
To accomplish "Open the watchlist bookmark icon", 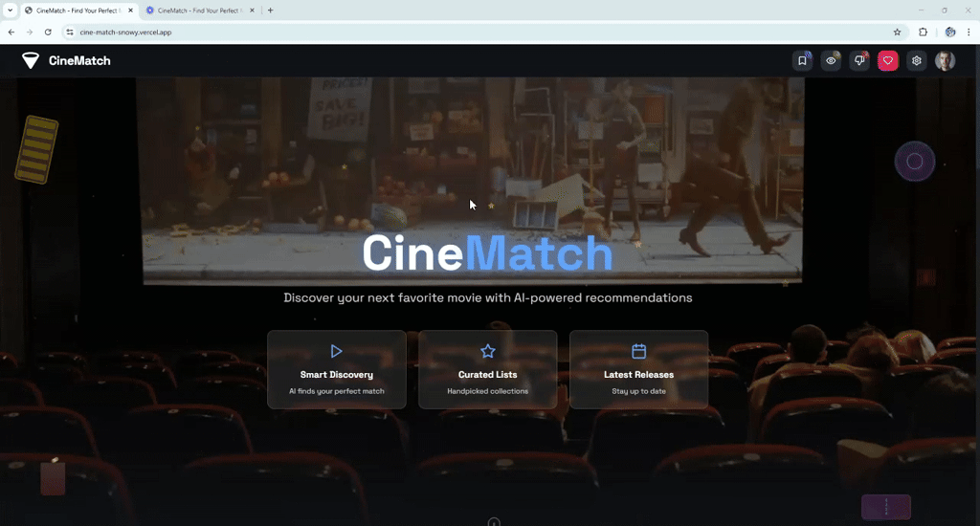I will point(803,60).
